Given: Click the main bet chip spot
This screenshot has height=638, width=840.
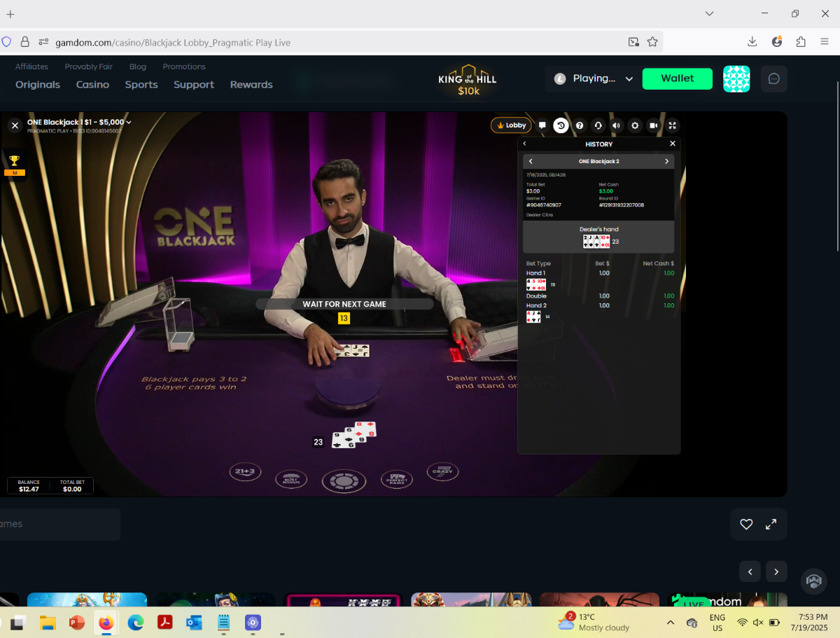Looking at the screenshot, I should 344,481.
